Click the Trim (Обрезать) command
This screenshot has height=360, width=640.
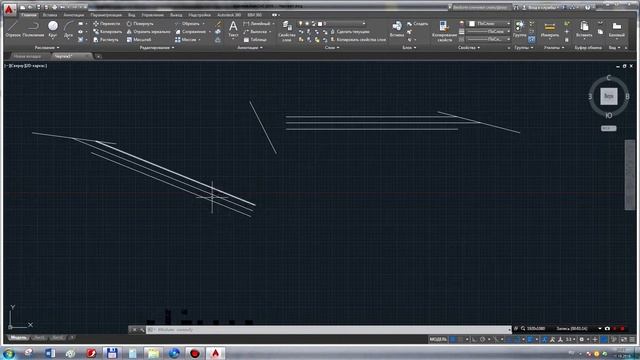[187, 24]
